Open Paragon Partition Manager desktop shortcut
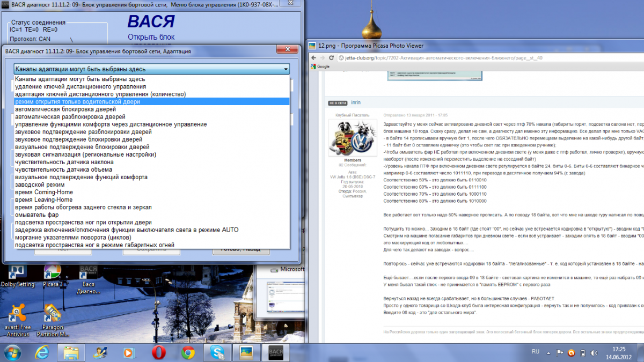Viewport: 644px width, 362px height. click(x=53, y=321)
